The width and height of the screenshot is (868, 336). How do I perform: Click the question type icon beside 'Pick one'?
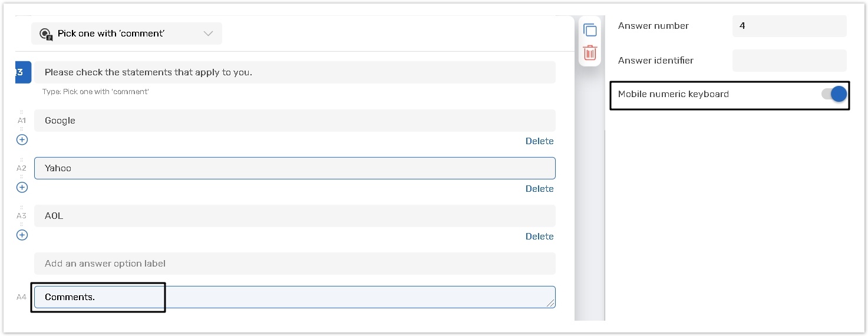[46, 34]
